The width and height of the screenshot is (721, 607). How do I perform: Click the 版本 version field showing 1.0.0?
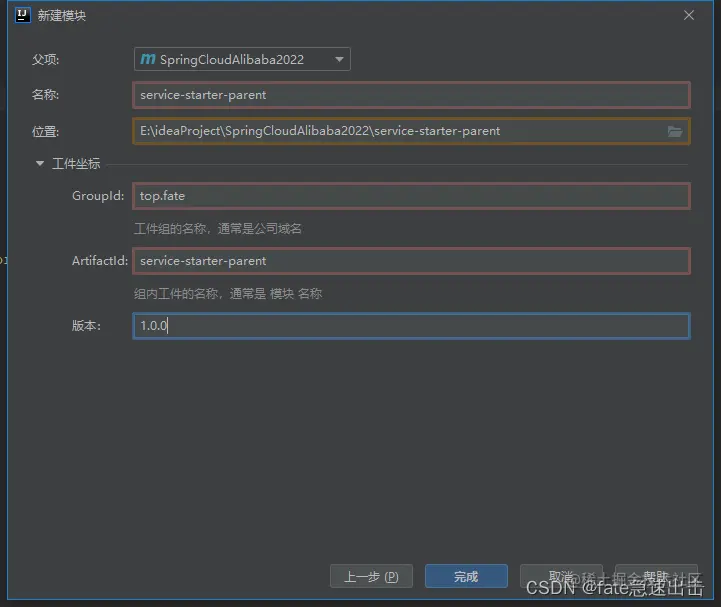[412, 326]
